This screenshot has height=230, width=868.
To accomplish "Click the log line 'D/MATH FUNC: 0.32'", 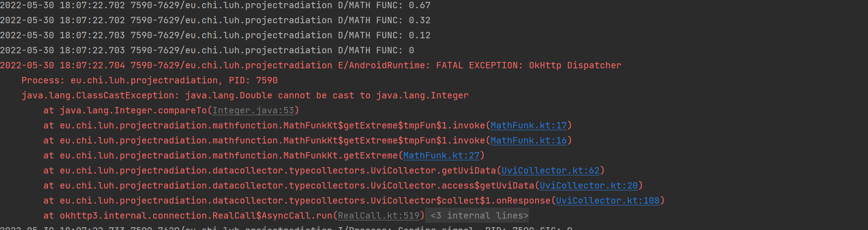I will coord(215,20).
